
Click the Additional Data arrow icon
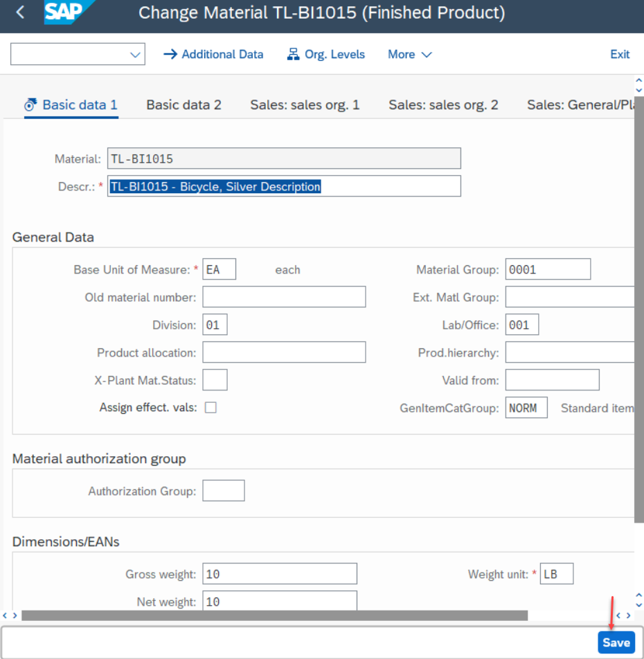click(x=170, y=54)
